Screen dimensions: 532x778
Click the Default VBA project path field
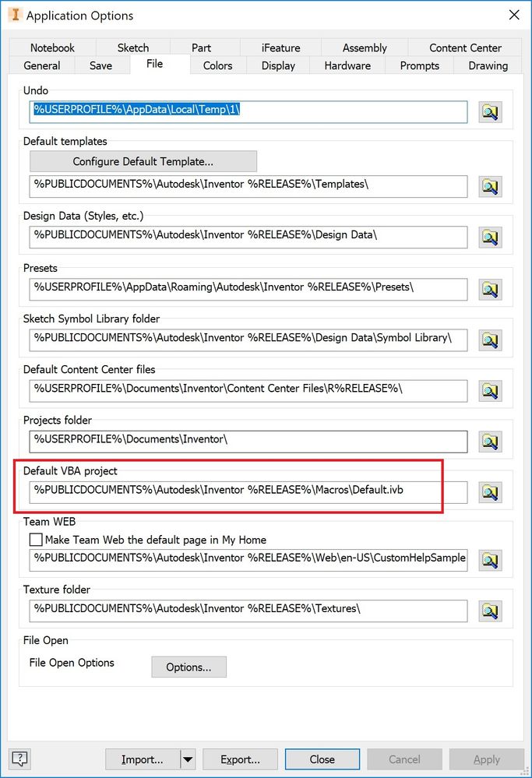point(248,492)
